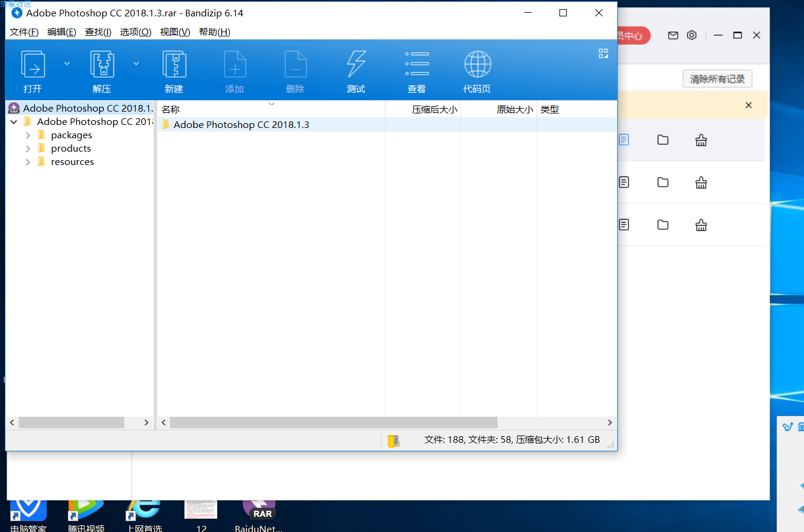Click the grid view mode icon in toolbar corner
The image size is (804, 532).
(x=603, y=53)
